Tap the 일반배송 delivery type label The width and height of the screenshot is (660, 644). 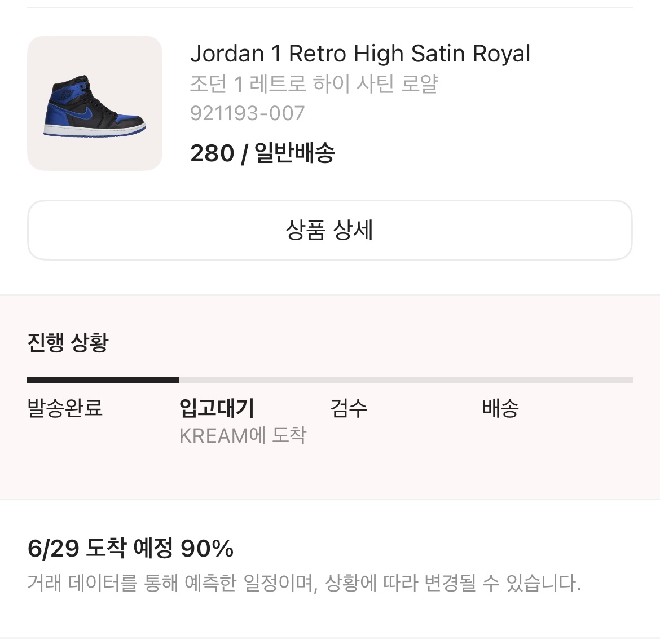294,153
